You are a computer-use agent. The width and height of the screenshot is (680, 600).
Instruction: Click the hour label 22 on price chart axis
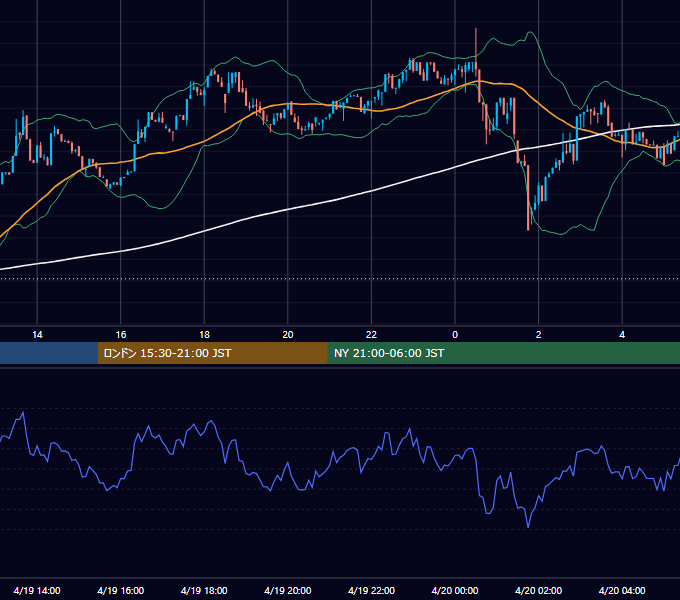pyautogui.click(x=371, y=335)
